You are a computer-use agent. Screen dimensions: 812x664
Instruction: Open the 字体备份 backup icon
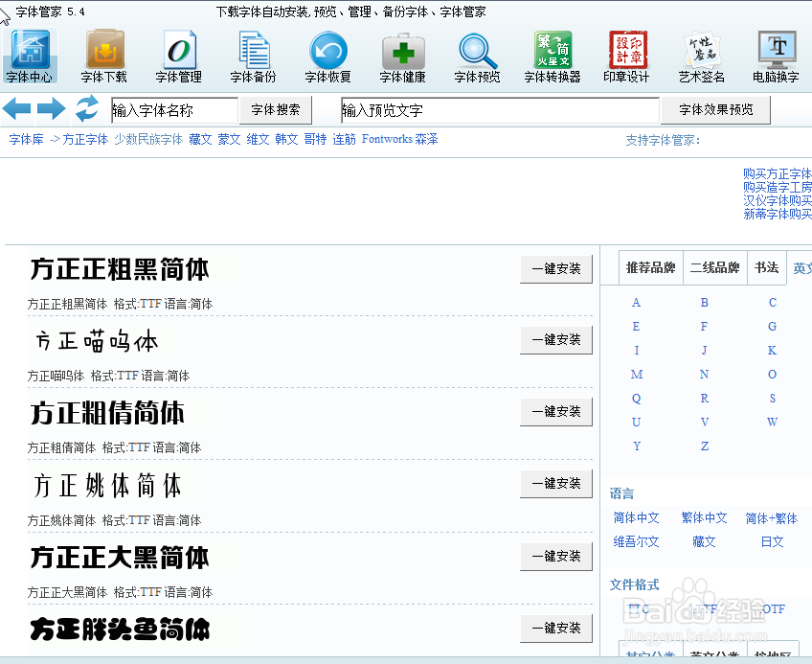254,56
